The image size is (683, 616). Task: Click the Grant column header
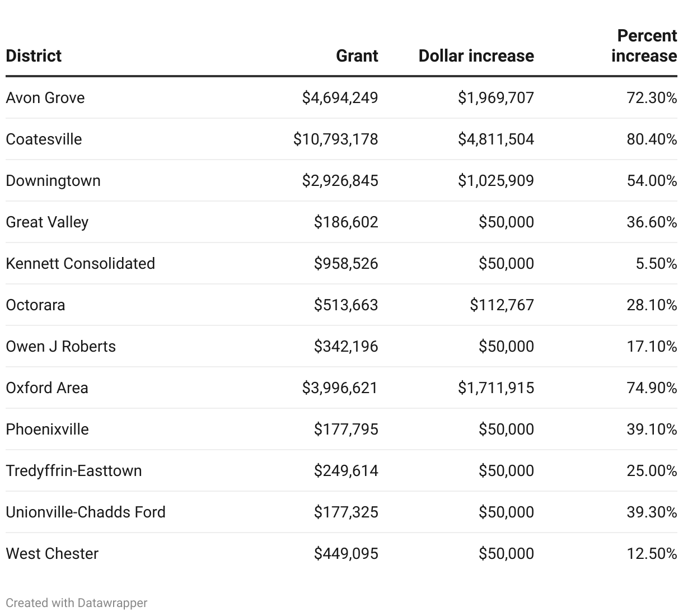coord(357,56)
